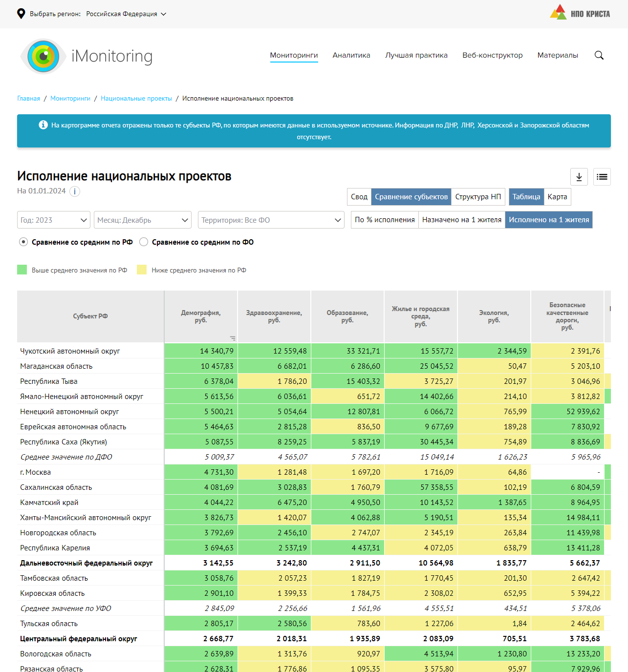Open the Материалы menu item

[x=558, y=55]
